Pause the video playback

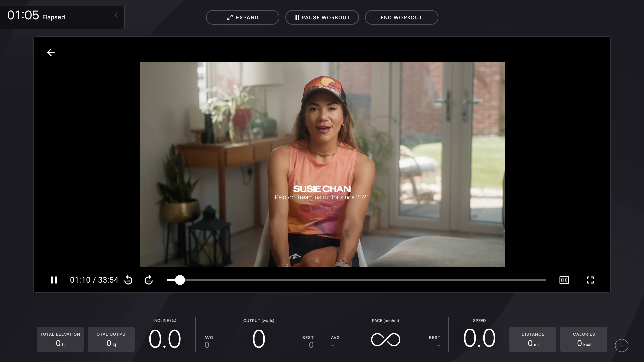54,280
